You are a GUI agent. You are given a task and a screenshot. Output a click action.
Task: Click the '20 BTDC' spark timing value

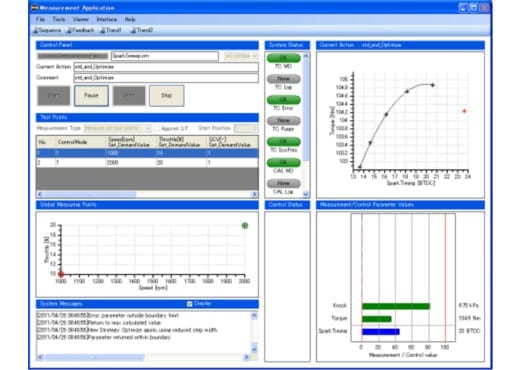(469, 331)
